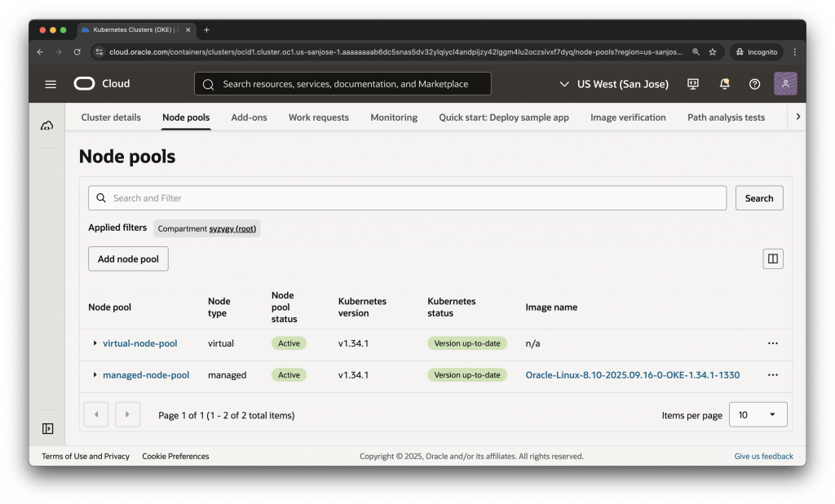Open the help question mark icon
This screenshot has height=504, width=835.
pyautogui.click(x=754, y=84)
